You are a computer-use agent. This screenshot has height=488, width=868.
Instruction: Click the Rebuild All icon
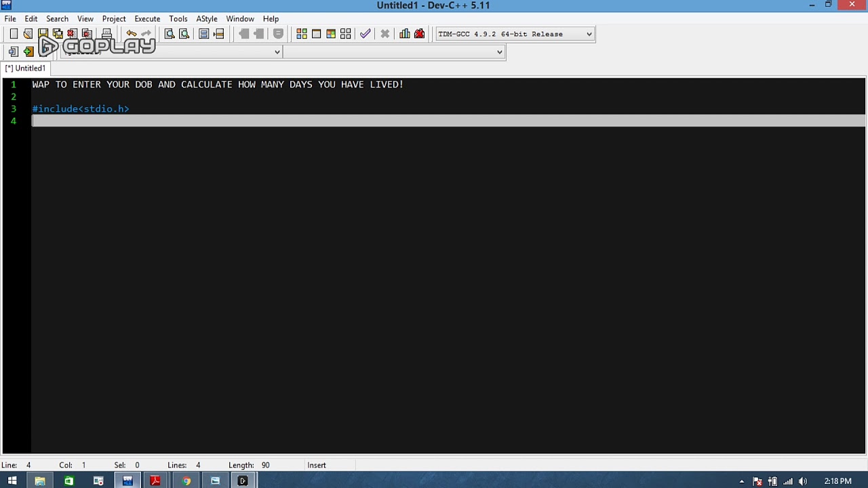tap(346, 34)
